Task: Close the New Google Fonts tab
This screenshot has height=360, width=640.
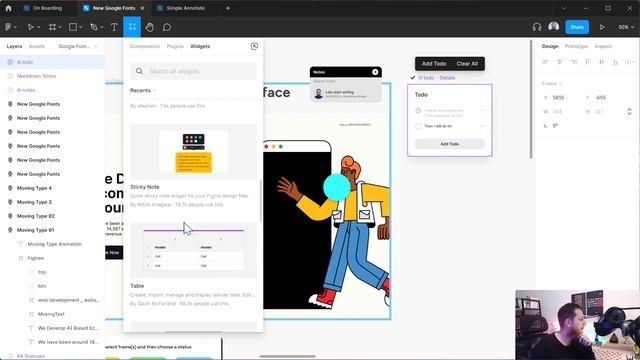Action: pos(142,8)
